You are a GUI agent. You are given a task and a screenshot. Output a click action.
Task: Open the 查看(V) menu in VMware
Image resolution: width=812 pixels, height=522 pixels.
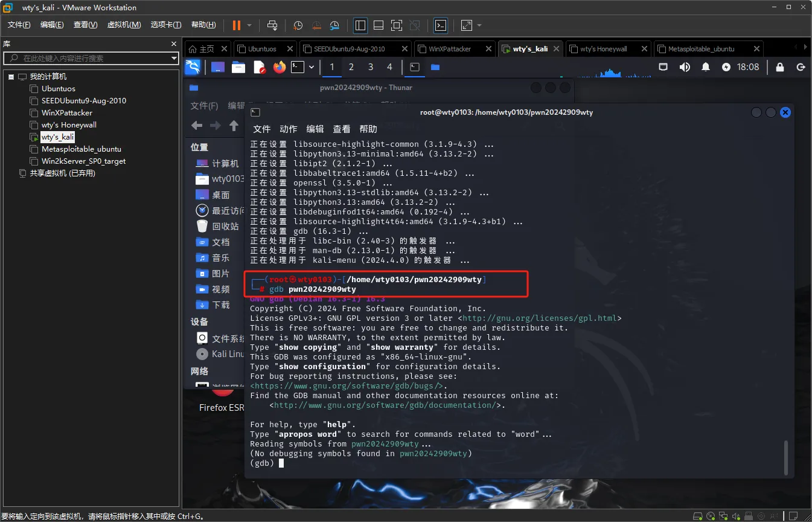(x=85, y=25)
